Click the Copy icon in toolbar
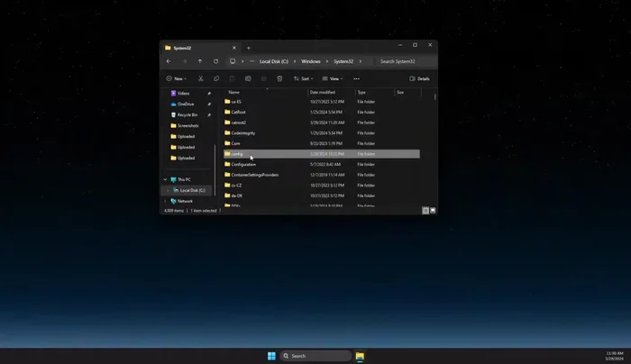The image size is (631, 364). click(216, 78)
